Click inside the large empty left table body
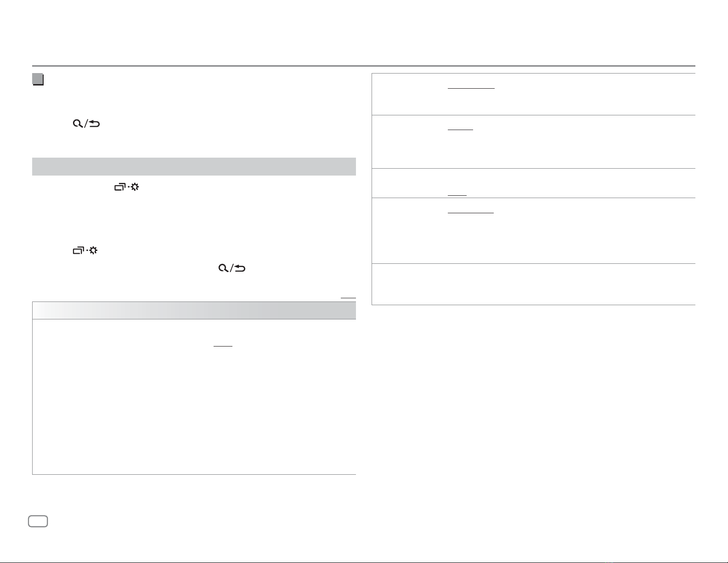This screenshot has width=728, height=563. tap(194, 397)
